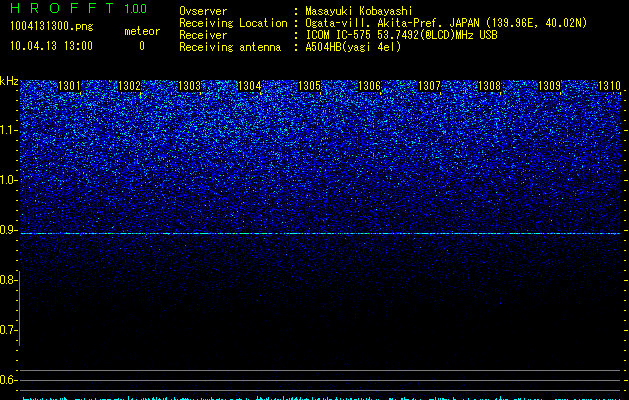Click the Receiver label

click(x=203, y=35)
